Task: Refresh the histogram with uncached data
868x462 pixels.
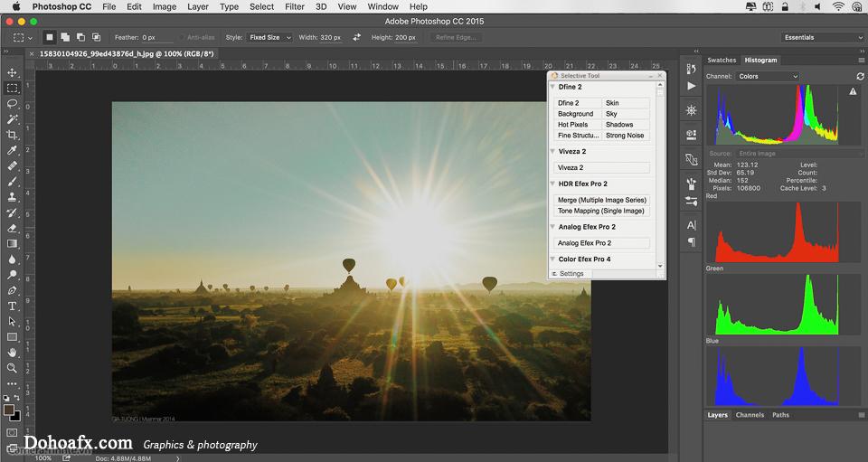Action: (x=860, y=76)
